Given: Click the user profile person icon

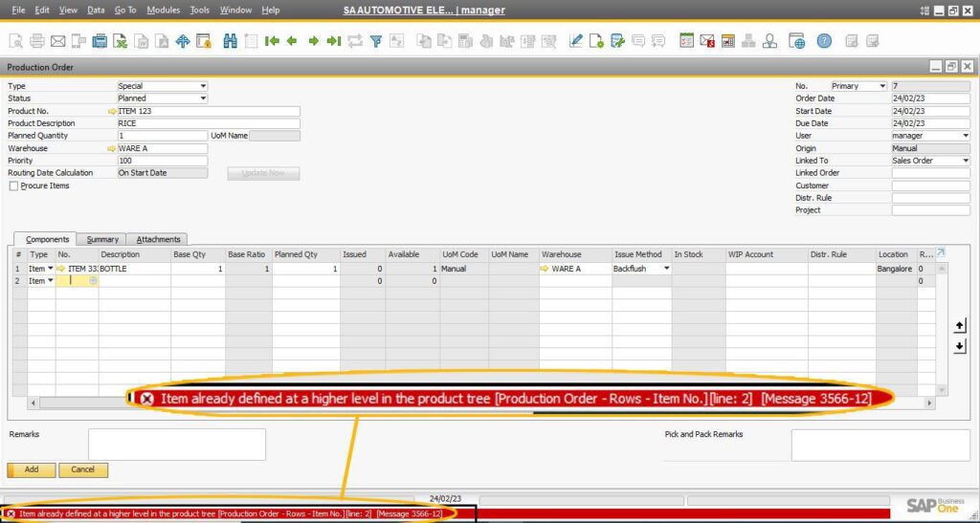Looking at the screenshot, I should pyautogui.click(x=770, y=41).
